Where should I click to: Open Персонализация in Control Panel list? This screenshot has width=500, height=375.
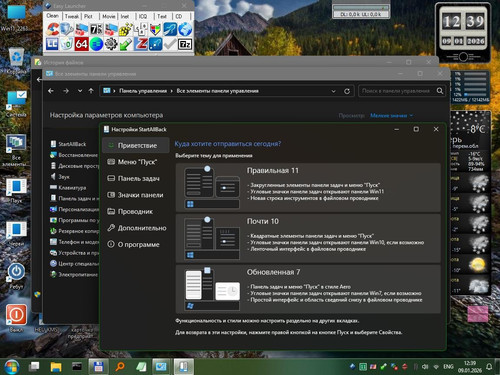tap(75, 209)
